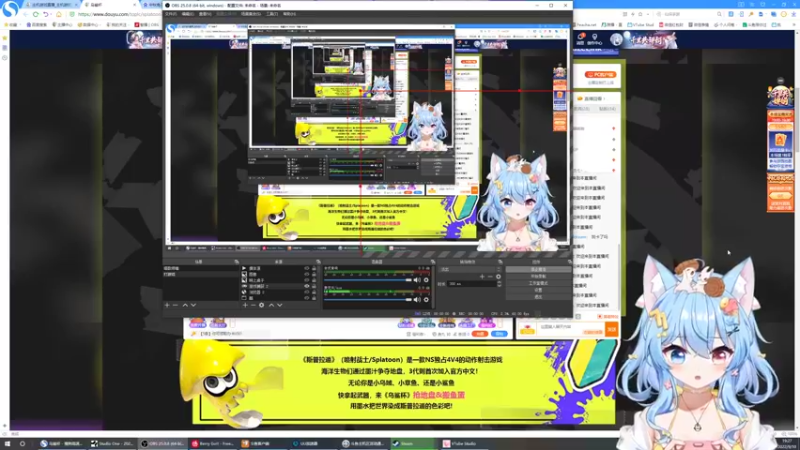The height and width of the screenshot is (450, 800).
Task: Pop out the Sources dock panel icon
Action: point(318,262)
